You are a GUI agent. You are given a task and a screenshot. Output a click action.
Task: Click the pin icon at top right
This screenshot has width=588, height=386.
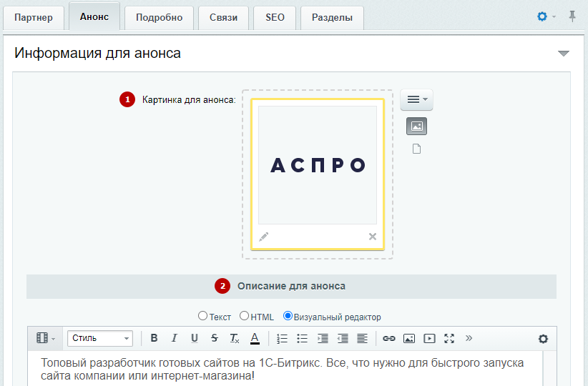(x=572, y=16)
